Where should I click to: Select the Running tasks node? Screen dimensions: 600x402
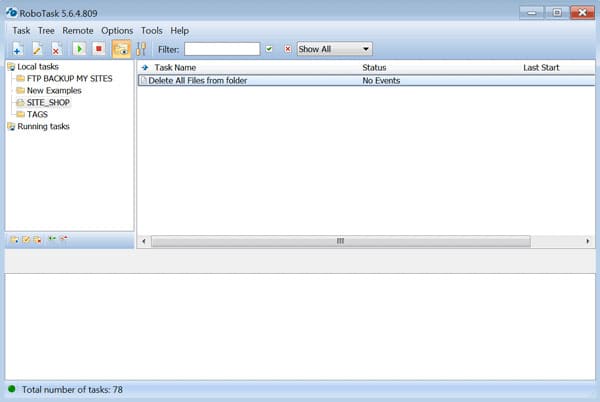43,126
